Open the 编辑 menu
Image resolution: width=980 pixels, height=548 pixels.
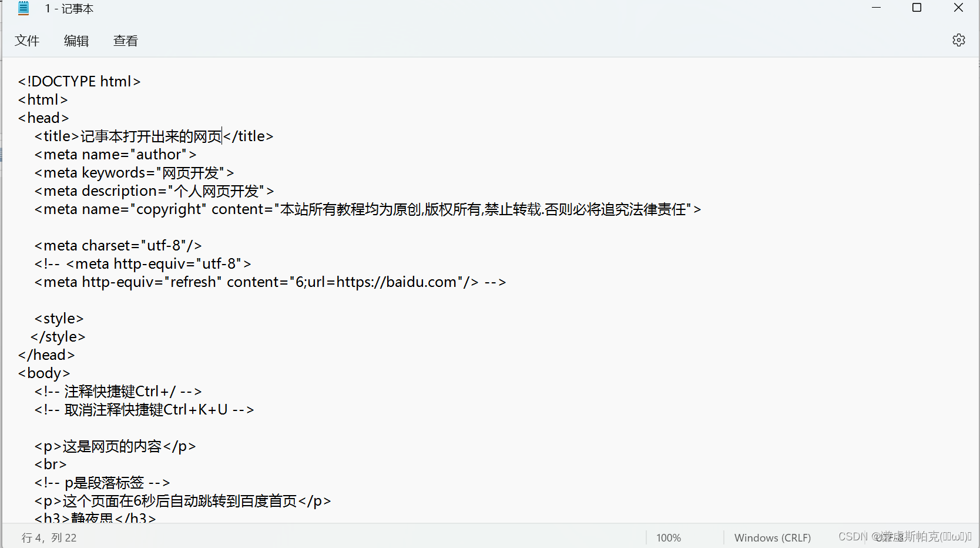point(76,41)
